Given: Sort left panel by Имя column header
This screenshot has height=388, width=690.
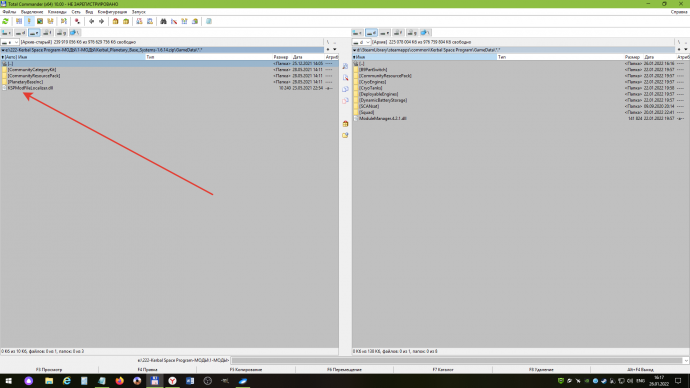Looking at the screenshot, I should point(73,57).
